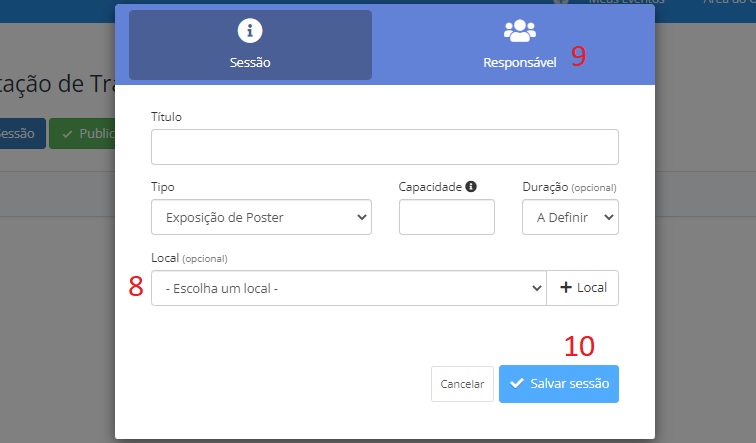This screenshot has width=756, height=443.
Task: Focus the Título text field
Action: click(x=385, y=147)
